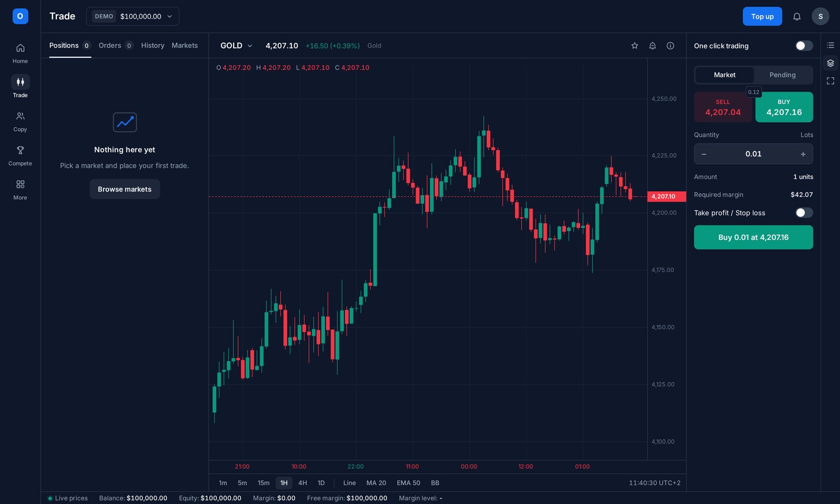Enable Take profit / Stop loss
Screen dimensions: 840x504
(x=803, y=213)
